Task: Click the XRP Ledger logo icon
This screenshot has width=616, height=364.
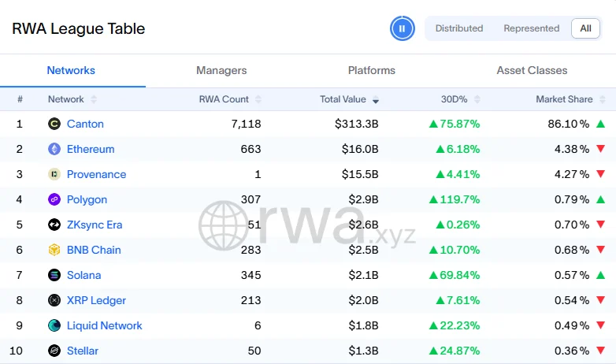Action: tap(54, 300)
